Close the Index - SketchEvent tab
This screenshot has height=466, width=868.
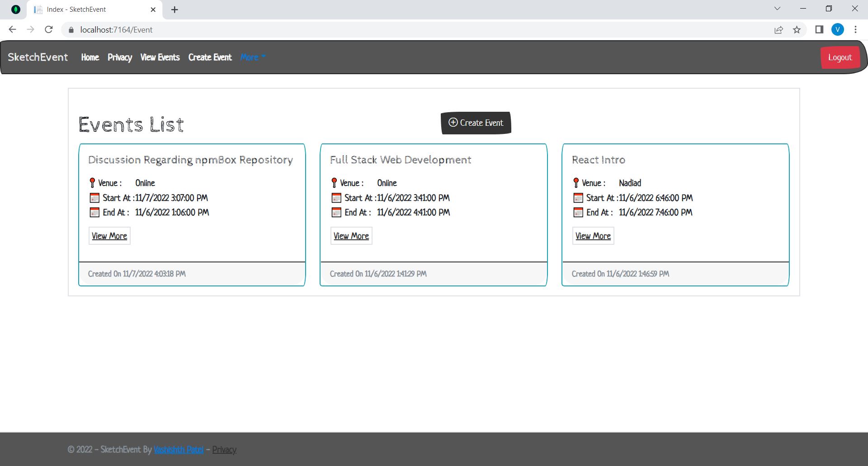click(153, 10)
